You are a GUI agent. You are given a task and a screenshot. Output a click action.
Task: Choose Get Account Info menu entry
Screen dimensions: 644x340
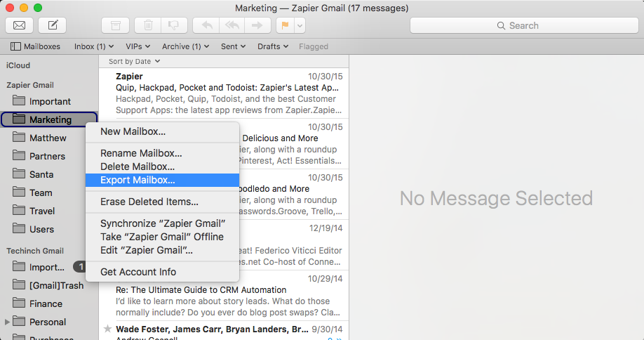162,272
